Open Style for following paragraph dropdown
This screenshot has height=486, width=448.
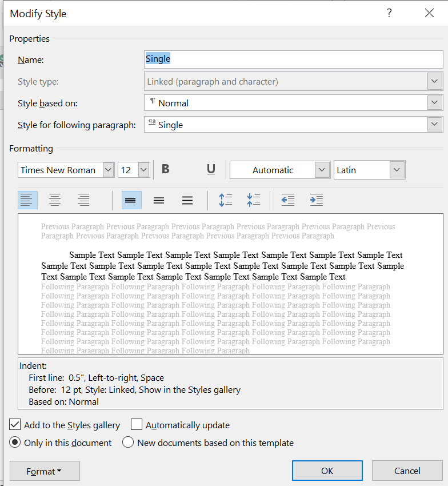(x=434, y=124)
